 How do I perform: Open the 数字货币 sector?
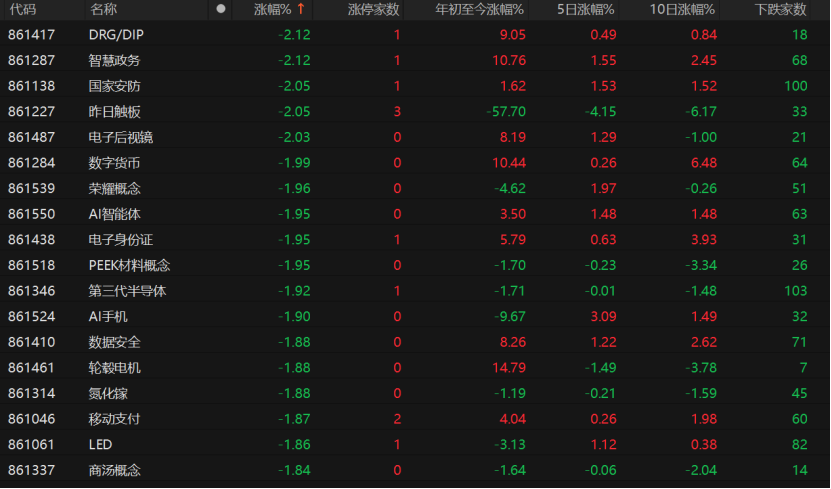point(114,163)
